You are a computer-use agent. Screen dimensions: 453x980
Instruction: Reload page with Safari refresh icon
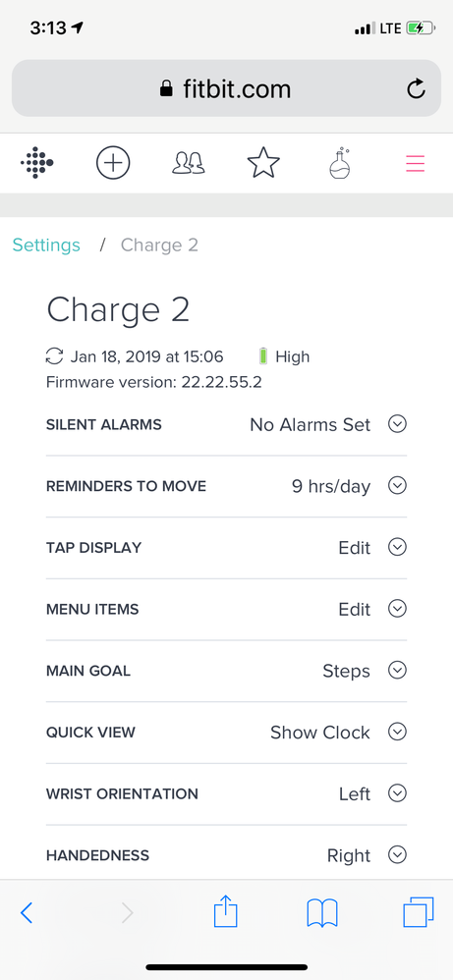pos(416,88)
